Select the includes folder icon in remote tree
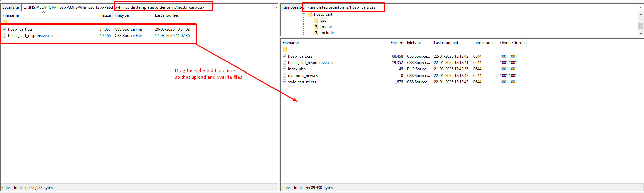 tap(316, 33)
